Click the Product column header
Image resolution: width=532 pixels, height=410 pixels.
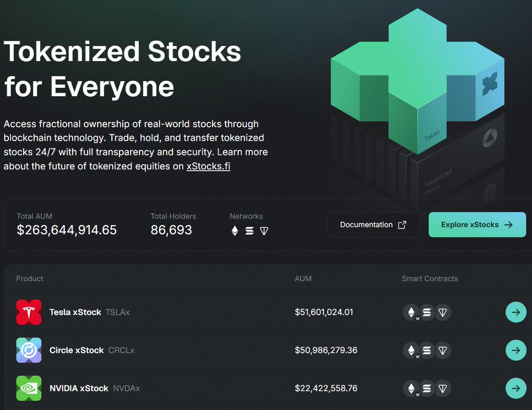30,279
